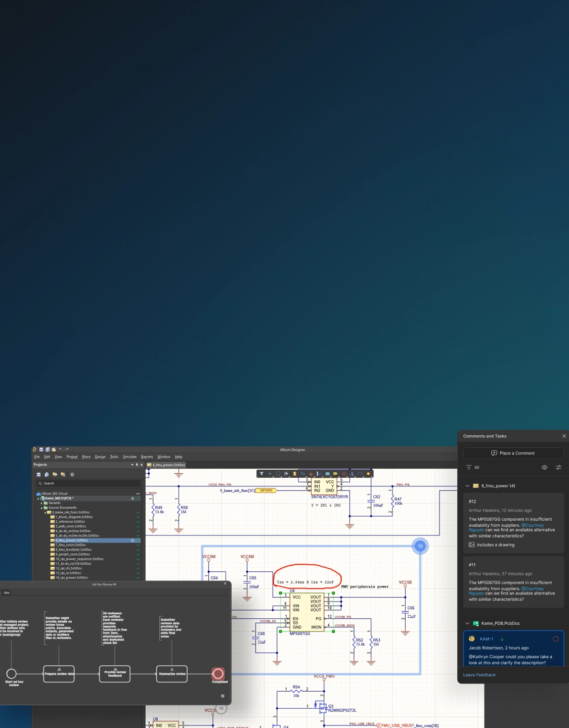Viewport: 569px width, 728px height.
Task: Open the All comments filter dropdown
Action: [472, 467]
